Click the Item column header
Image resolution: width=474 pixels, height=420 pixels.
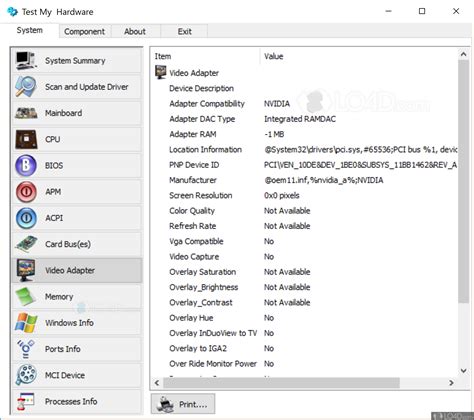tap(205, 56)
